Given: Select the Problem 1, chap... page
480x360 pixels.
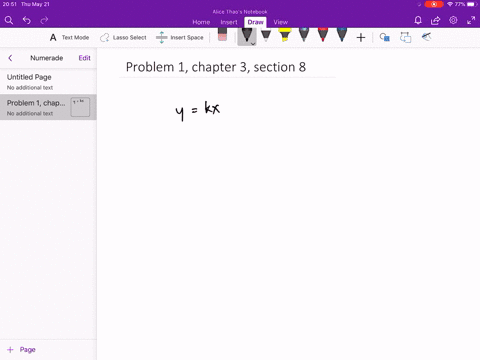Looking at the screenshot, I should click(x=48, y=107).
